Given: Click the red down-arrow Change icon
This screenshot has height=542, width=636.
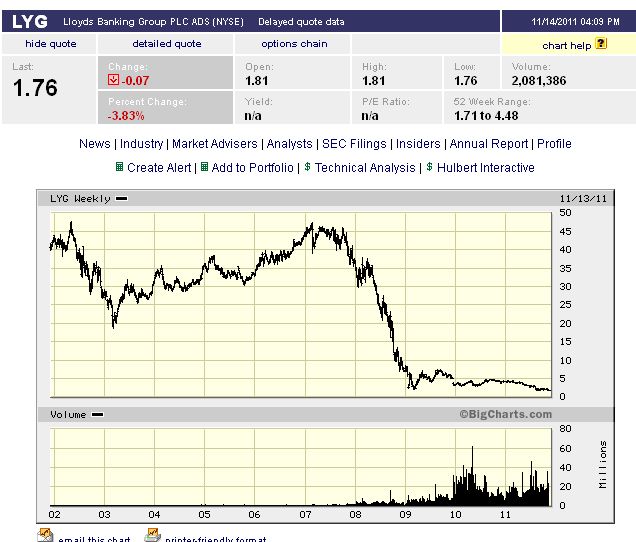Looking at the screenshot, I should click(x=114, y=80).
